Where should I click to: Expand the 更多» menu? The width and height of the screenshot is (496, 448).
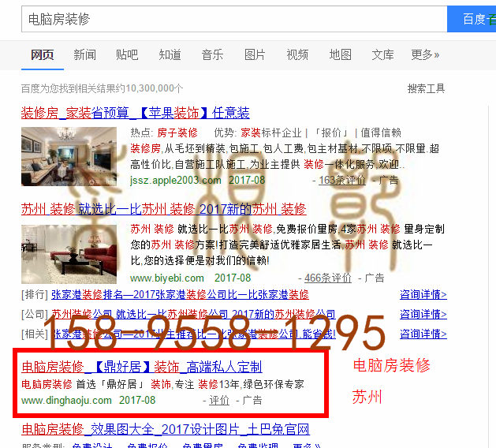coord(425,54)
